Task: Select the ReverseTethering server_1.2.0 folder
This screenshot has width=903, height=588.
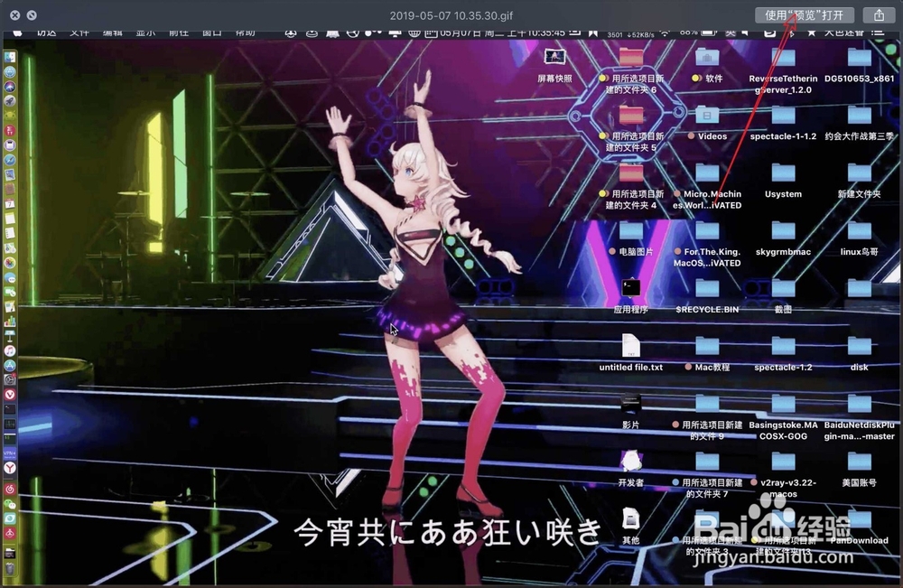Action: (783, 70)
